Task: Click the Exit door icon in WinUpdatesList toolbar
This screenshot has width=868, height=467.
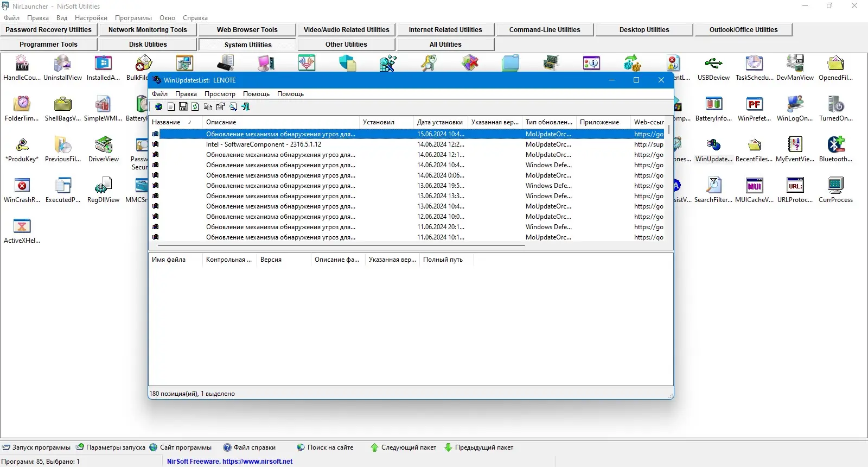Action: (246, 107)
